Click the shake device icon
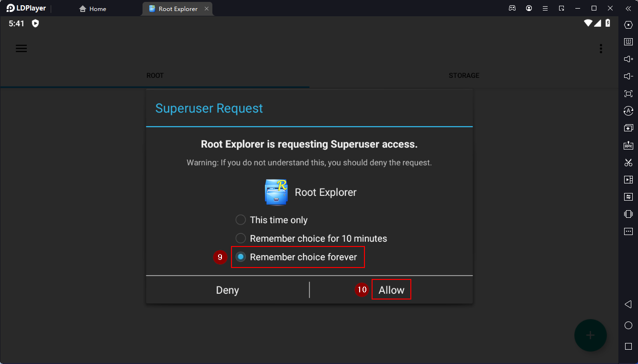The image size is (638, 364). coord(628,214)
